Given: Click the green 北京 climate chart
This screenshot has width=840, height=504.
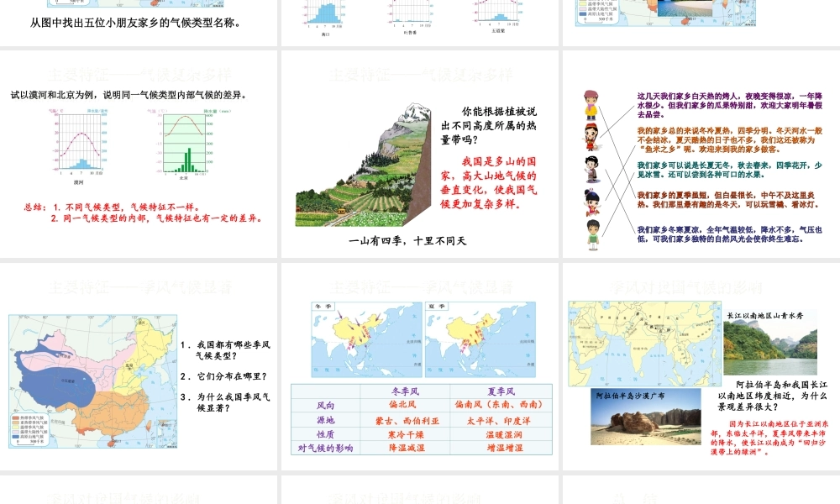Looking at the screenshot, I should click(x=184, y=143).
